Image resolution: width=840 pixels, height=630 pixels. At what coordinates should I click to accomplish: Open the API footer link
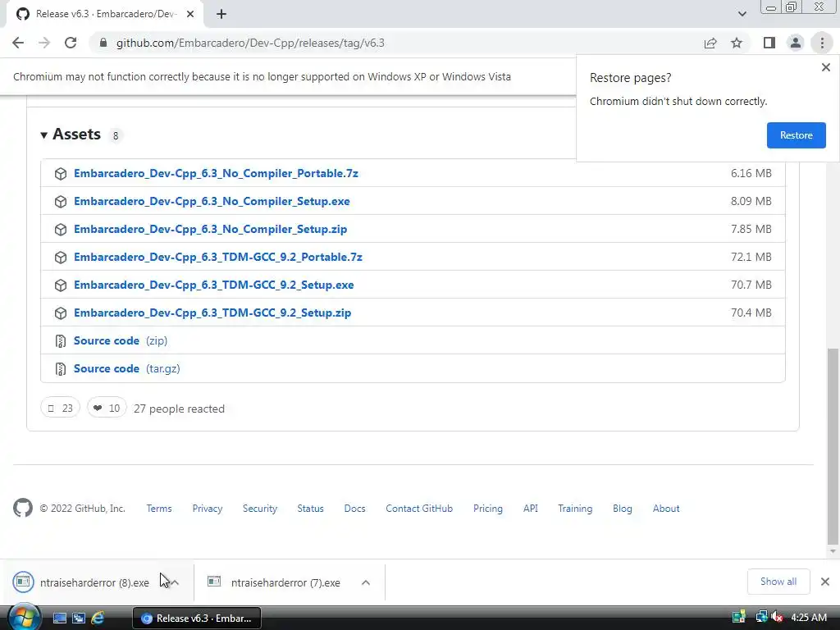coord(531,509)
